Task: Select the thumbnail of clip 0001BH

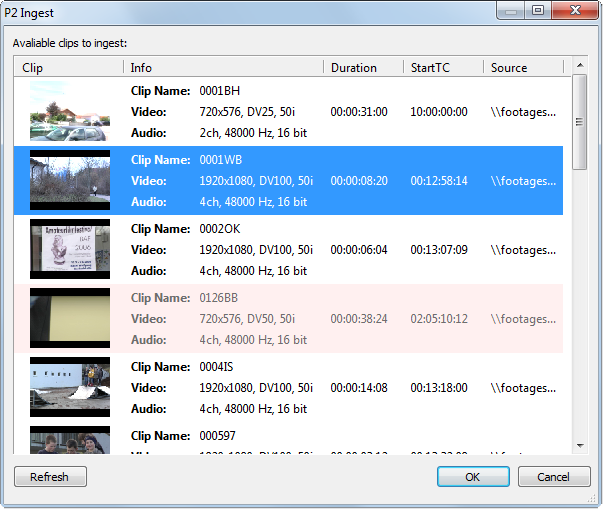Action: [x=70, y=111]
